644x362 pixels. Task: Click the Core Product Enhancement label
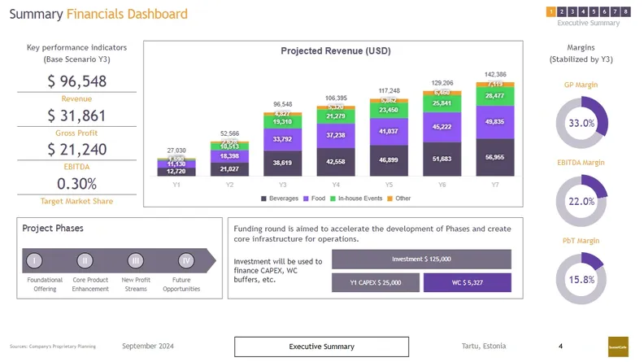pos(90,285)
